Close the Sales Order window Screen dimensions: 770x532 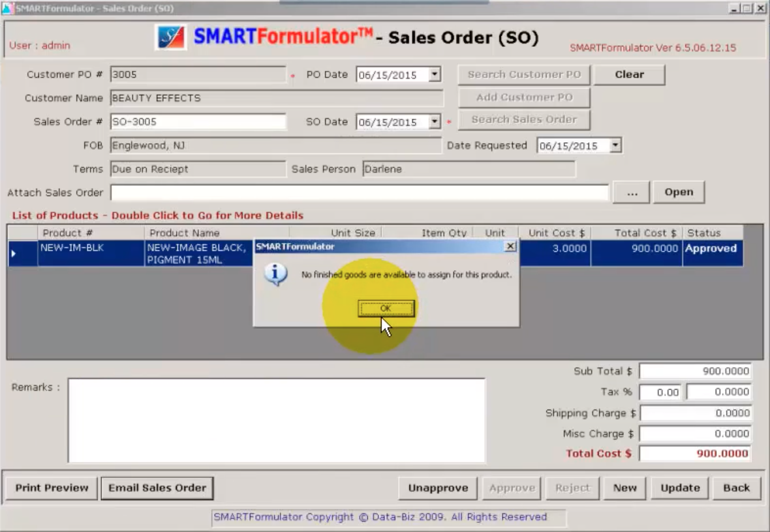(x=760, y=8)
